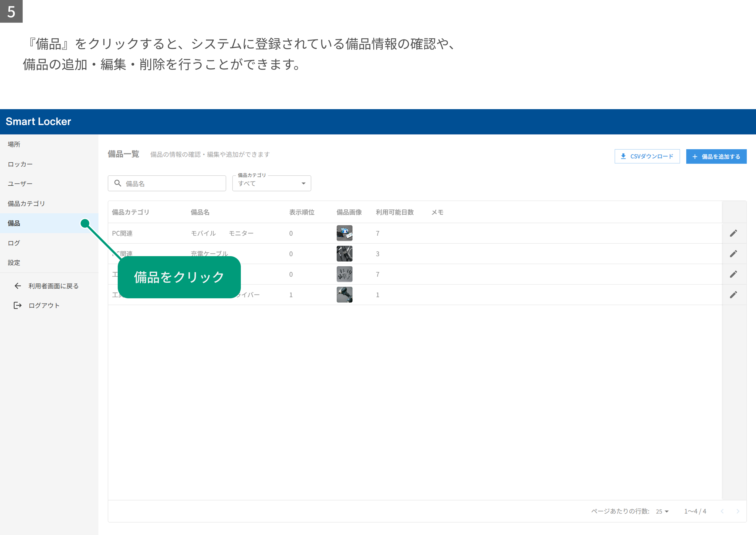Image resolution: width=756 pixels, height=535 pixels.
Task: Click CSVダウンロード button
Action: [x=647, y=156]
